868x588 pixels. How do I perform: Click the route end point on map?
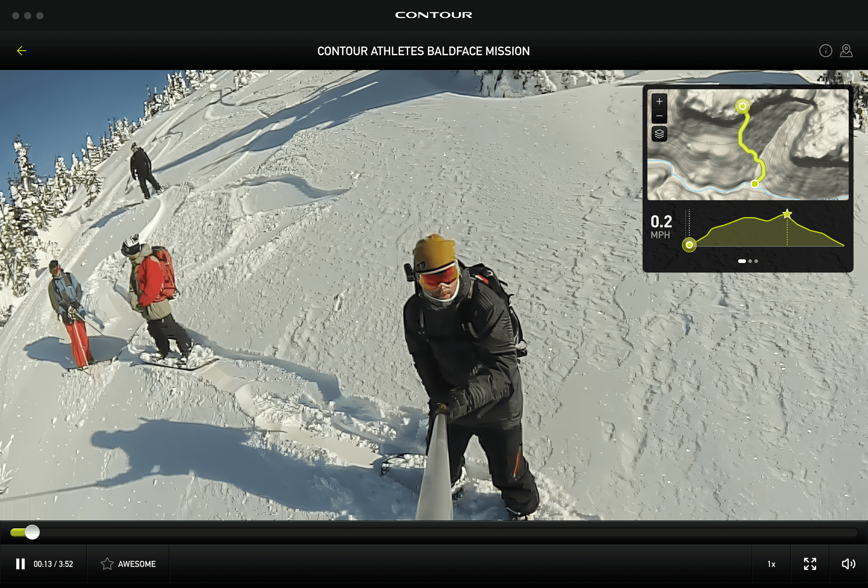tap(754, 184)
